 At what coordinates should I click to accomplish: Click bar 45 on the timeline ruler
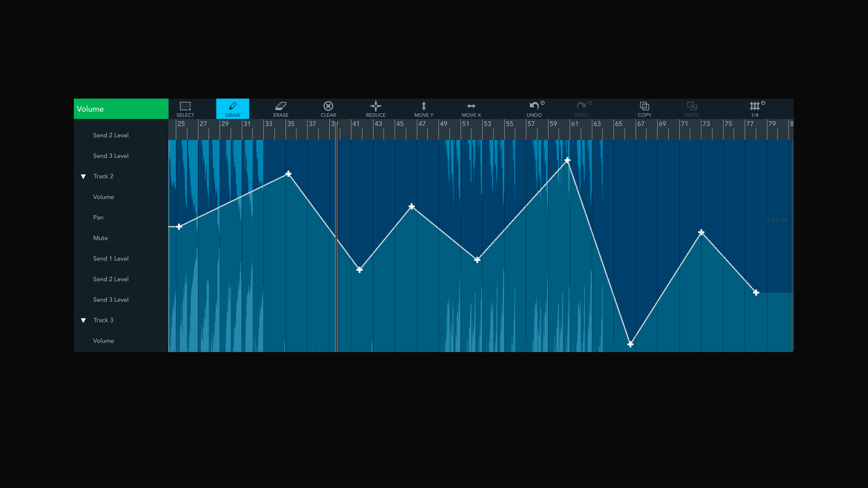click(400, 124)
